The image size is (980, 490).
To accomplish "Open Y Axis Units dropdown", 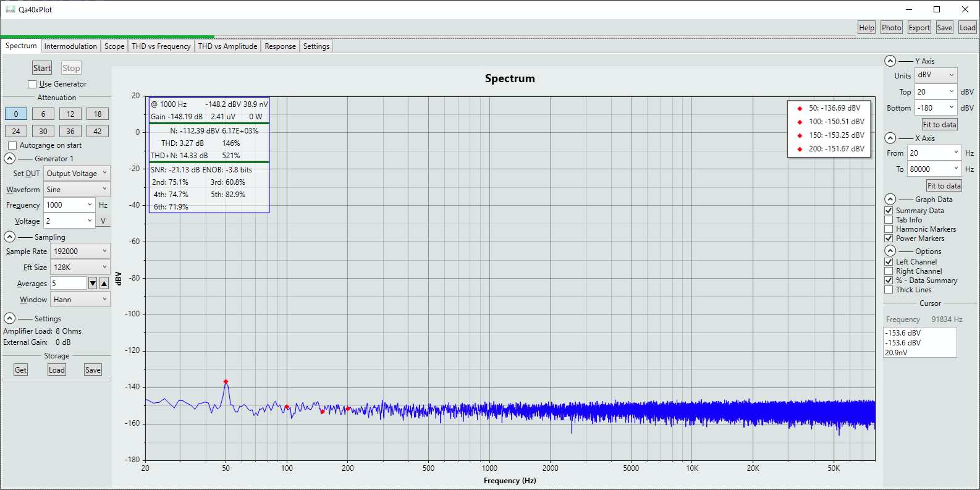I will point(936,75).
